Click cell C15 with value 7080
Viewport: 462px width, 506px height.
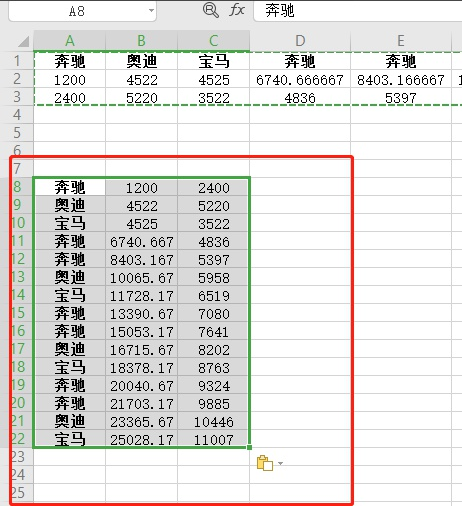pyautogui.click(x=214, y=313)
